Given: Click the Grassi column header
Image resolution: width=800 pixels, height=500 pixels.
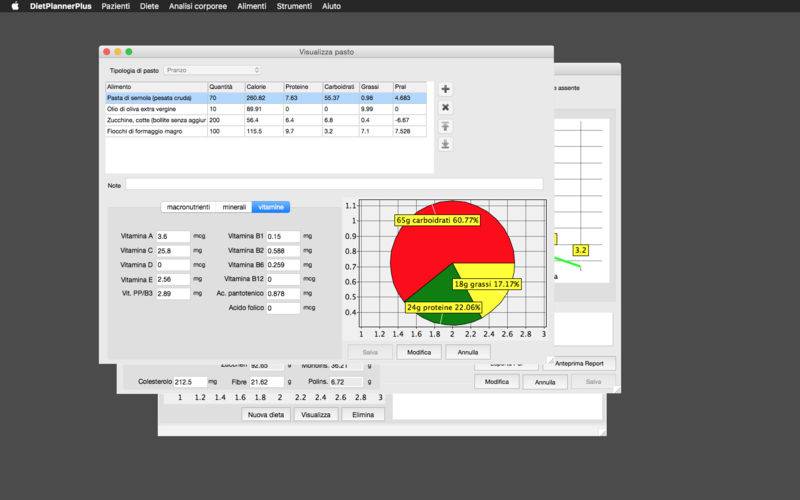Looking at the screenshot, I should pos(376,87).
